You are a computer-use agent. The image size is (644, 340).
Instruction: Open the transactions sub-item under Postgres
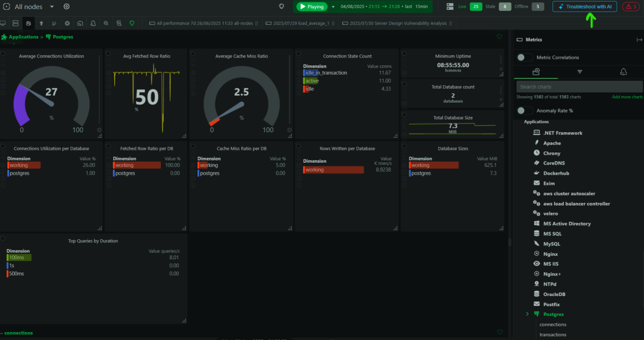point(553,334)
